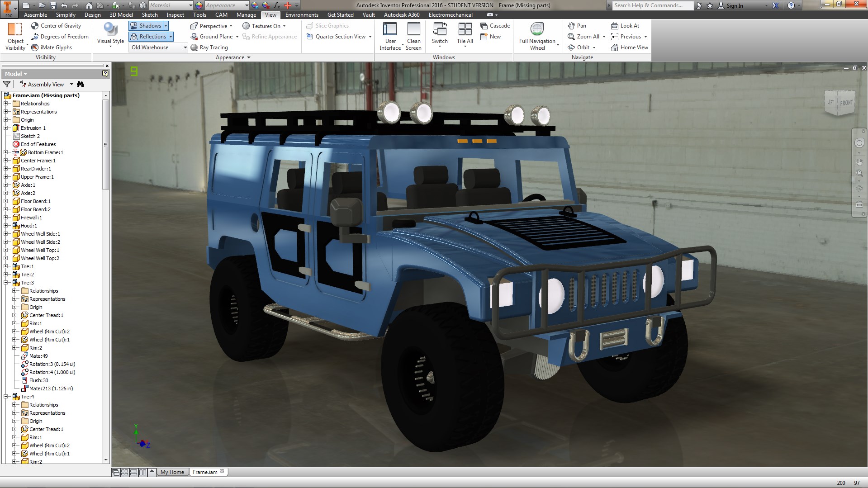Image resolution: width=868 pixels, height=488 pixels.
Task: Open Model browser help question icon
Action: coord(105,73)
